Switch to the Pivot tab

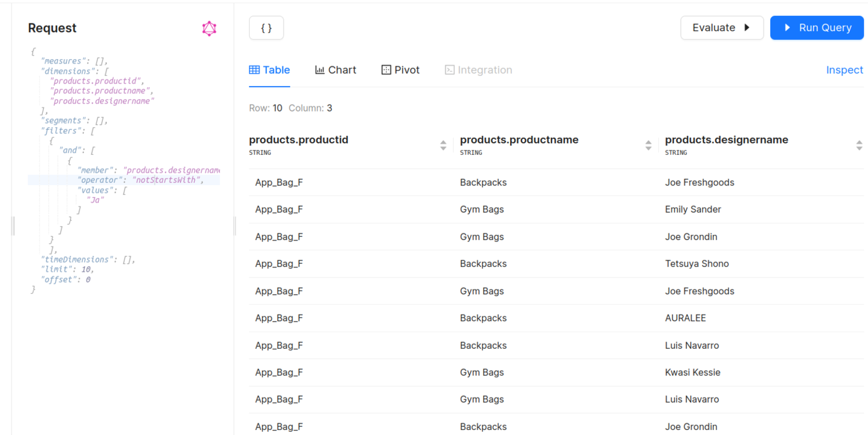pos(401,70)
